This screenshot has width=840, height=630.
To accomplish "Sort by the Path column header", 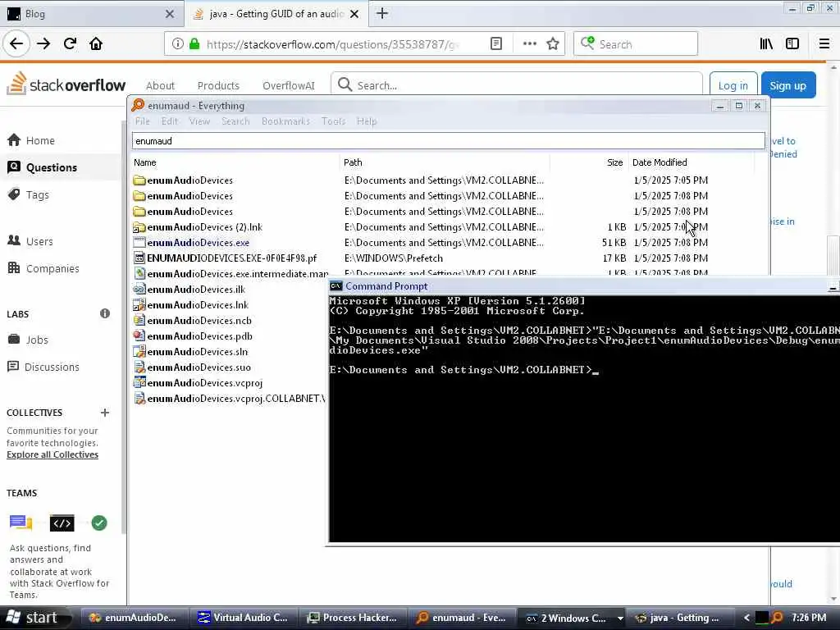I will point(445,162).
